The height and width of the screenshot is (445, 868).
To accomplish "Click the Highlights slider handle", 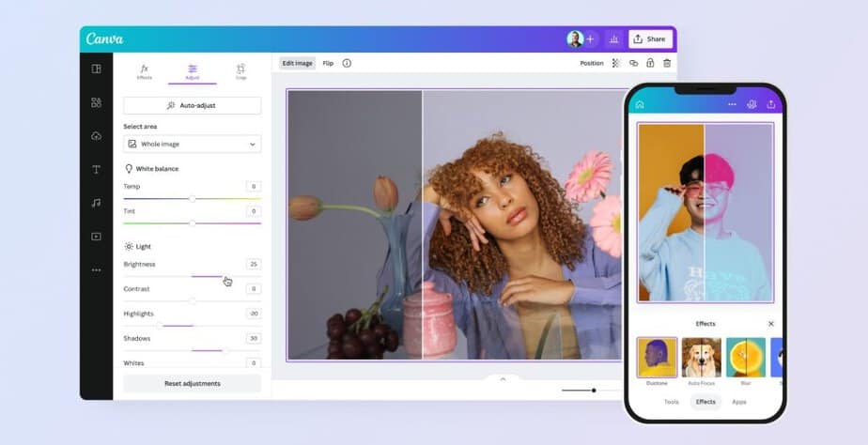I will coord(160,326).
